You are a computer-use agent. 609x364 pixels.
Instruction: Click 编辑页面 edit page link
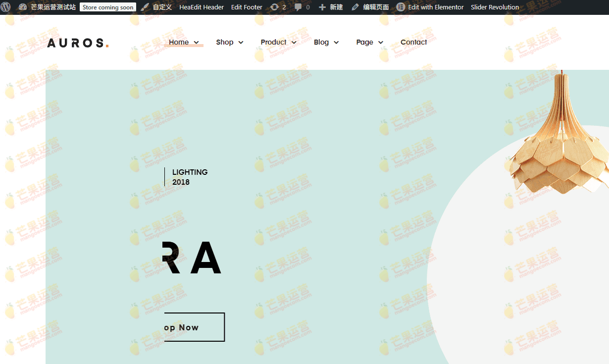(x=376, y=7)
